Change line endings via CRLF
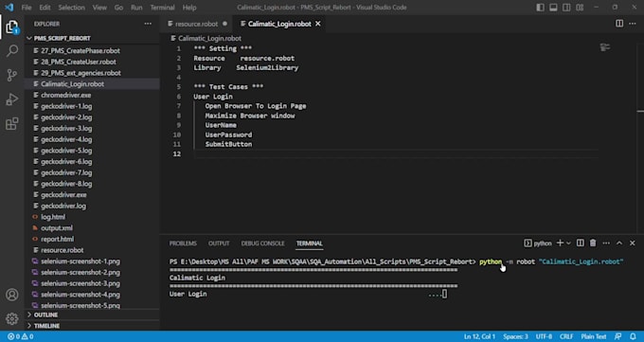Screen dimensions: 644x342 tap(566, 336)
